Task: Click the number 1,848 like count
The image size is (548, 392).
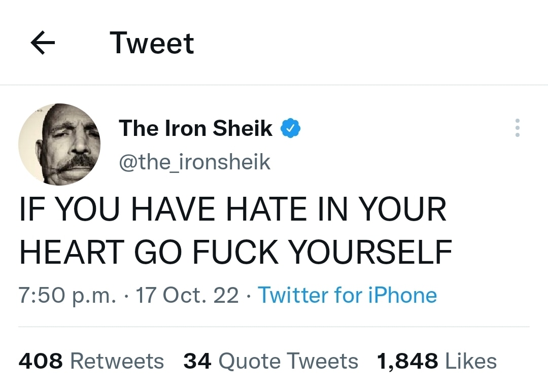Action: pyautogui.click(x=407, y=362)
